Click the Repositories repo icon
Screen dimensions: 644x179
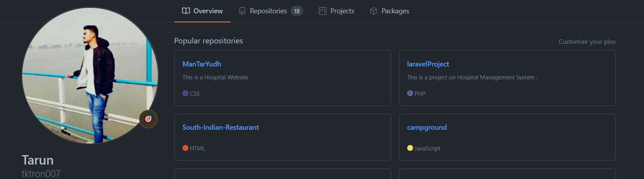click(242, 11)
